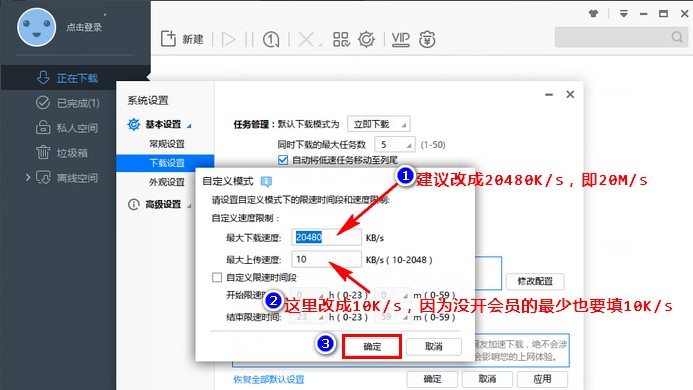Click the user avatar to log in
Viewport: 693px width, 390px height.
coord(37,27)
